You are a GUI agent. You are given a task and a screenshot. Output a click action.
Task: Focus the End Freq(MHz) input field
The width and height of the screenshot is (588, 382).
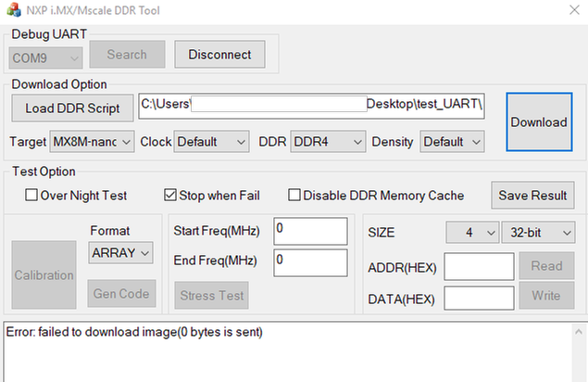click(310, 261)
